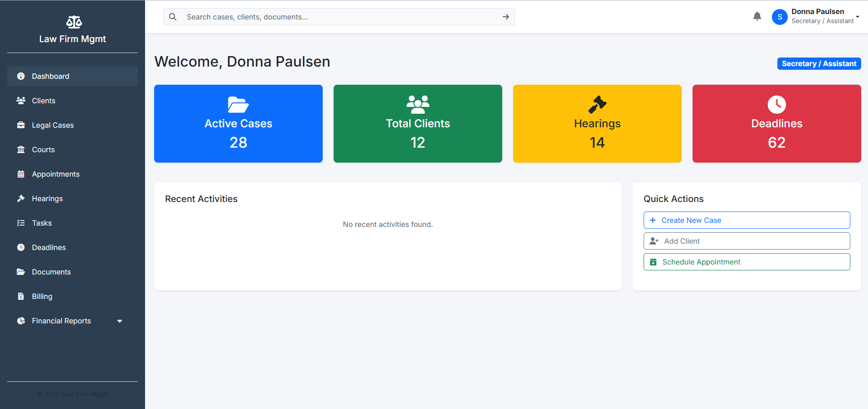Click the Secretary / Assistant role badge
This screenshot has height=409, width=868.
(x=819, y=63)
